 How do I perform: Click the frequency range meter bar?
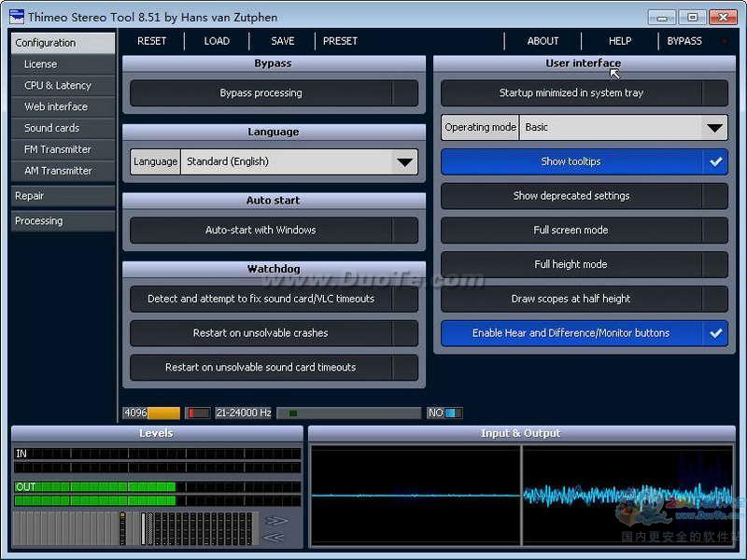(348, 413)
